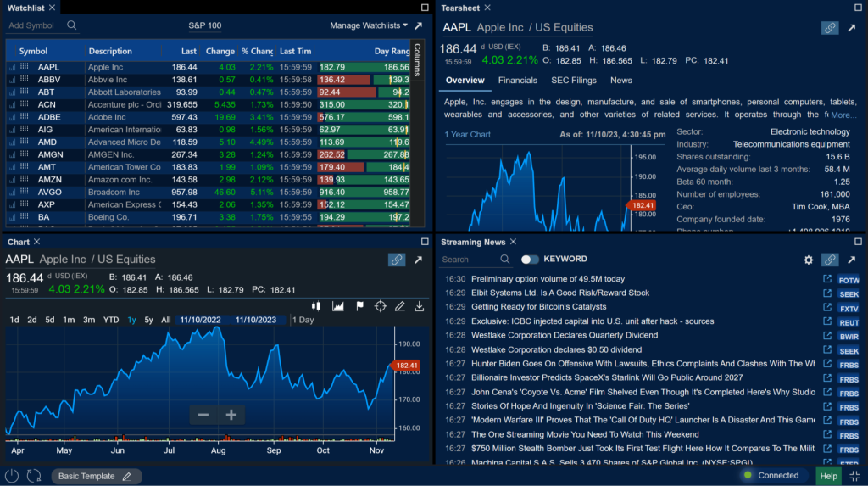Screen dimensions: 868x486
Task: Click the Add Symbol input field
Action: coord(34,25)
